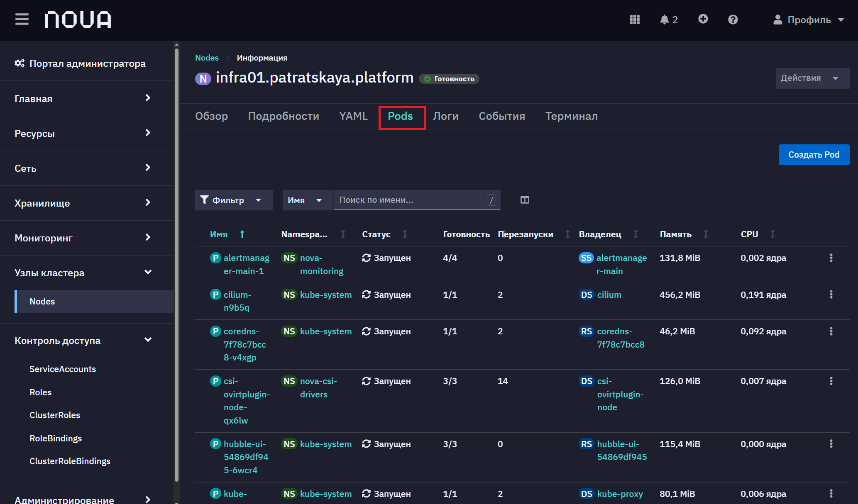The image size is (858, 504).
Task: Switch to the Обзор tab
Action: [x=212, y=116]
